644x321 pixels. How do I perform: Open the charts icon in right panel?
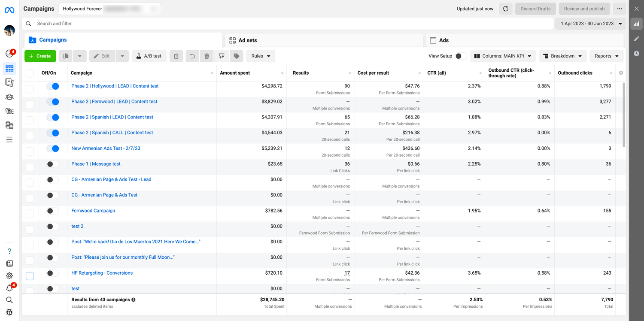pos(637,24)
